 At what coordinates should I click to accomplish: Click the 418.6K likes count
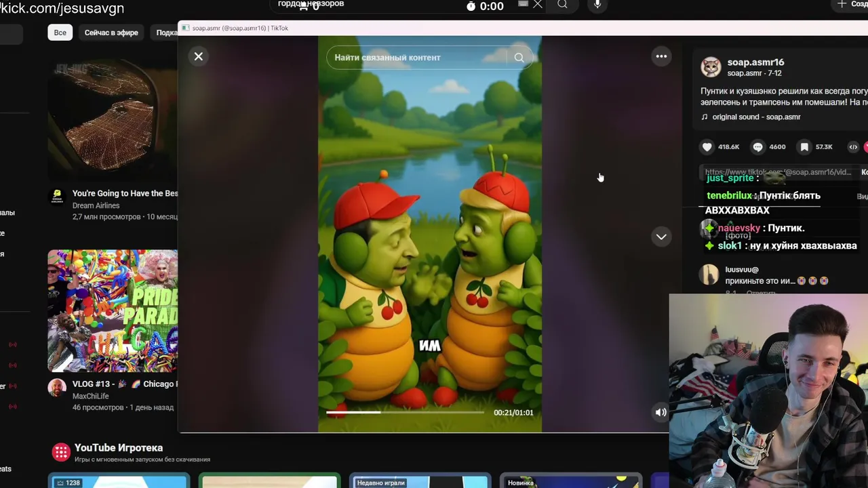click(x=728, y=147)
